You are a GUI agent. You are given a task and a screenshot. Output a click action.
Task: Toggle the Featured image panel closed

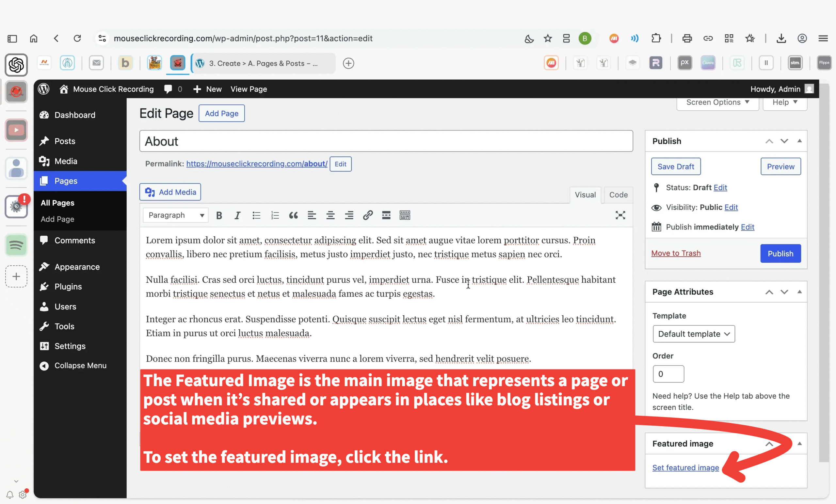(800, 444)
